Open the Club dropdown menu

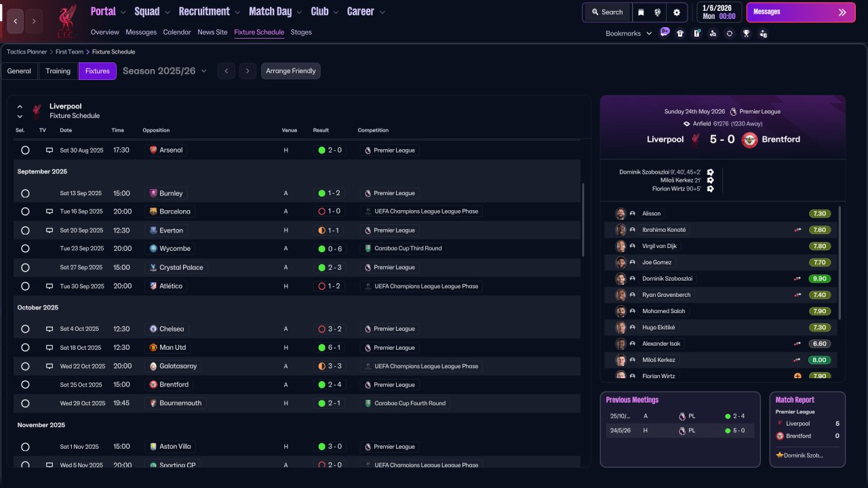[x=325, y=12]
